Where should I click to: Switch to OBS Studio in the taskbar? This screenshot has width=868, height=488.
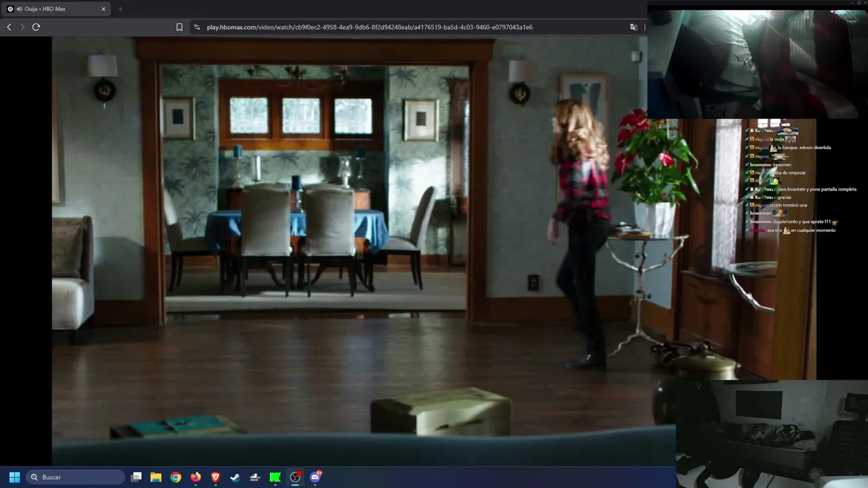coord(295,477)
